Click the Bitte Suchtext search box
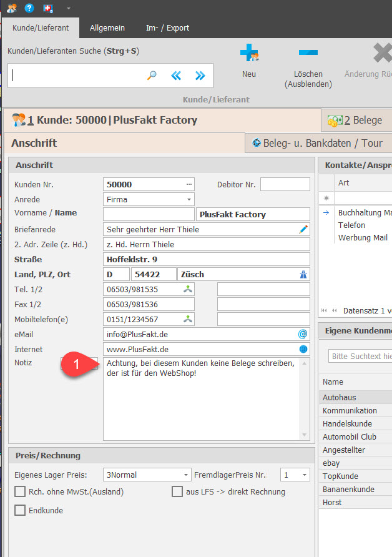Screen dimensions: 392x557 (360, 356)
